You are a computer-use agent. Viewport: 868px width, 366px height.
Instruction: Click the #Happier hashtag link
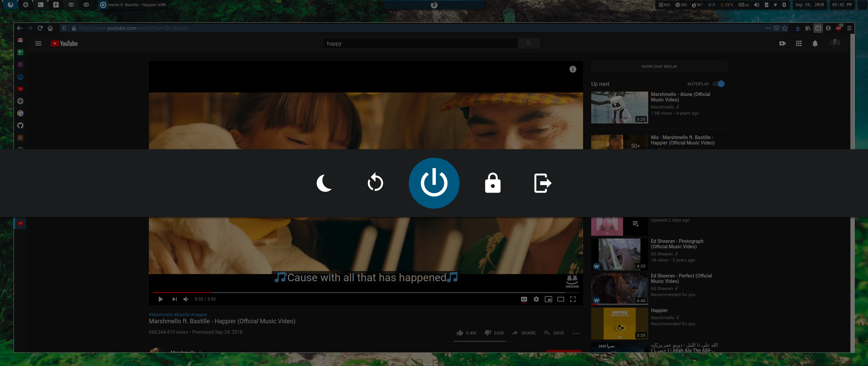pyautogui.click(x=199, y=315)
